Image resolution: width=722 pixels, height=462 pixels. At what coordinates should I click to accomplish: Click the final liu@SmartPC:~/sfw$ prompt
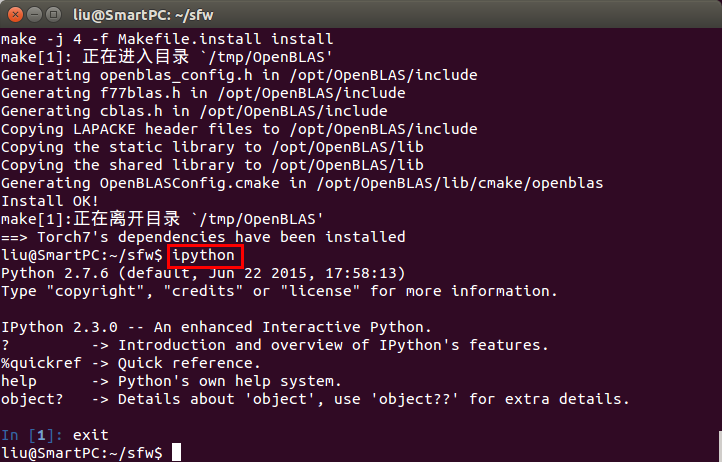tap(82, 453)
